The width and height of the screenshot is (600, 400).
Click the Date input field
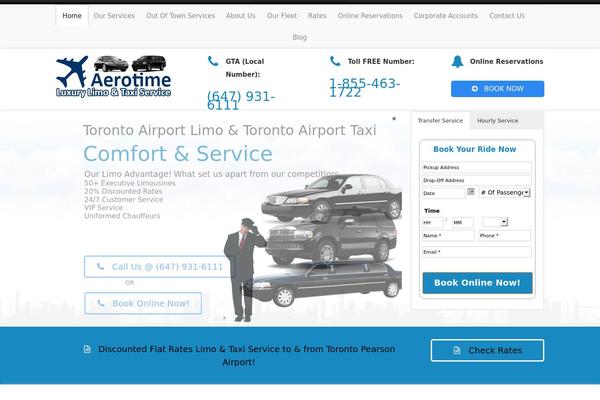[x=443, y=193]
